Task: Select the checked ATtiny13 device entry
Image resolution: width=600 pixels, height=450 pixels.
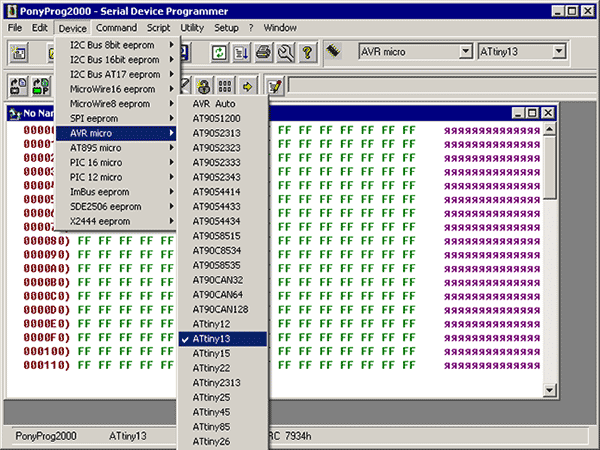Action: (223, 339)
